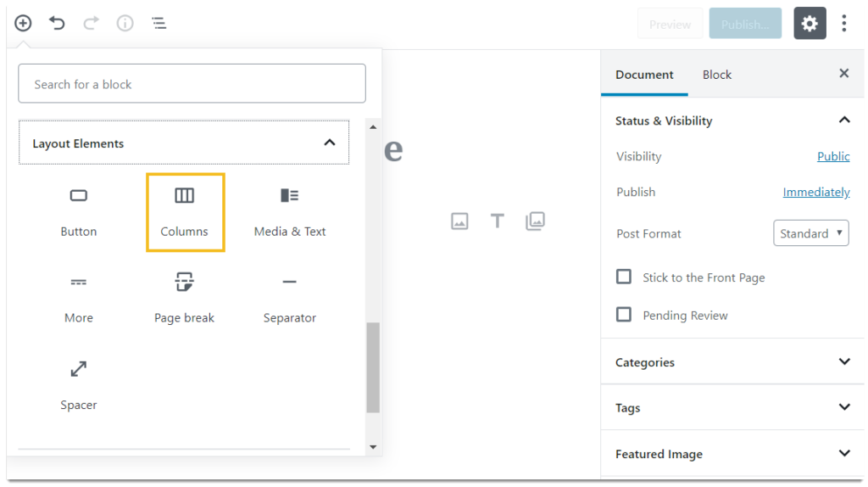Screen dimensions: 868x487
Task: Check the Pending Review box
Action: (x=624, y=315)
